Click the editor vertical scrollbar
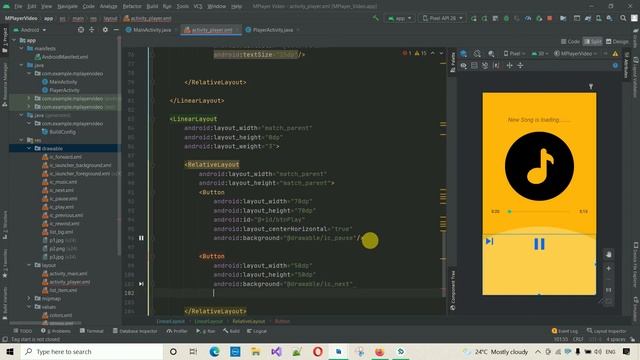 (444, 263)
